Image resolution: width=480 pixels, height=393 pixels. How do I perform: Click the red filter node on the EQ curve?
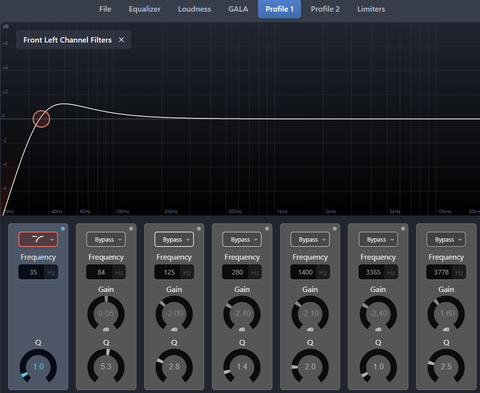click(x=41, y=119)
